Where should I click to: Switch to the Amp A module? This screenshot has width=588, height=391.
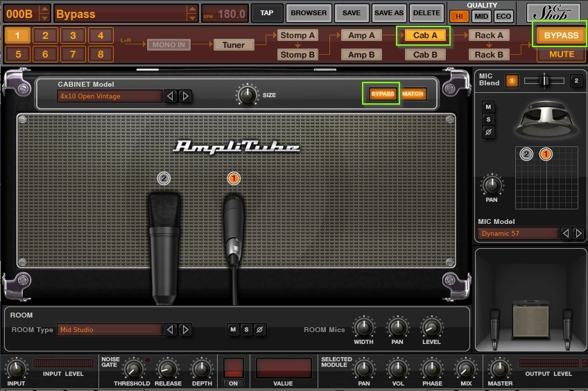(x=361, y=35)
